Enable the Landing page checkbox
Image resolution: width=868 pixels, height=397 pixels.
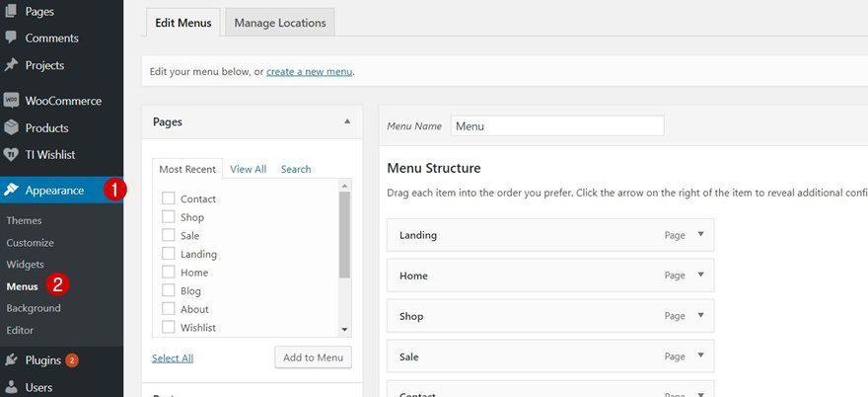pyautogui.click(x=169, y=254)
